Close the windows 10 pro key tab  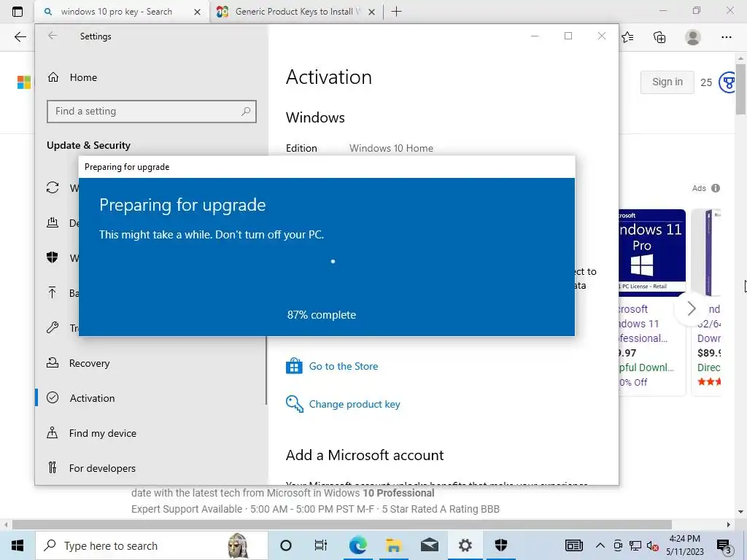[197, 12]
